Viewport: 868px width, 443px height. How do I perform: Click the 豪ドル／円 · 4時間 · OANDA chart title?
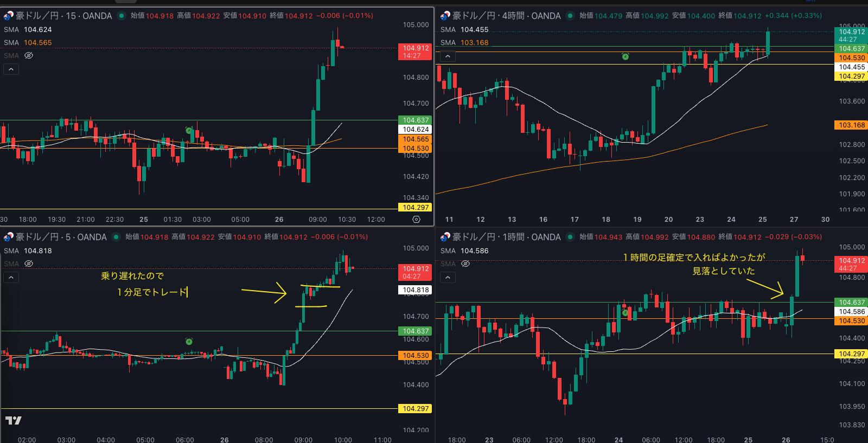507,16
